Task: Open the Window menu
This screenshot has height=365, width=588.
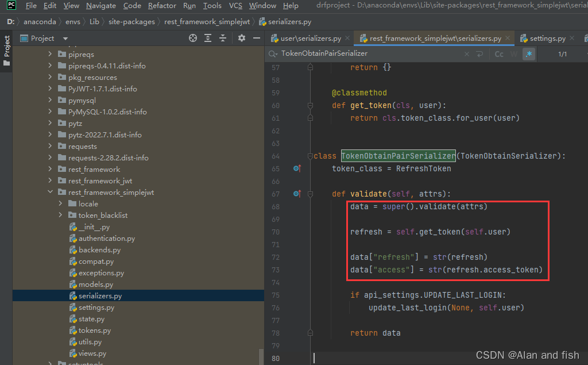Action: tap(262, 6)
